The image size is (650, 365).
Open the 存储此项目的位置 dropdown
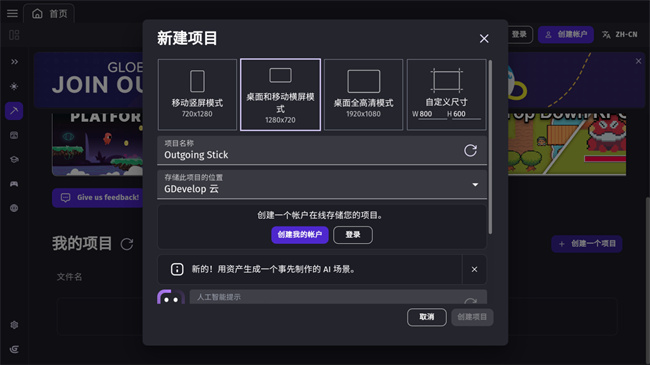pos(322,185)
